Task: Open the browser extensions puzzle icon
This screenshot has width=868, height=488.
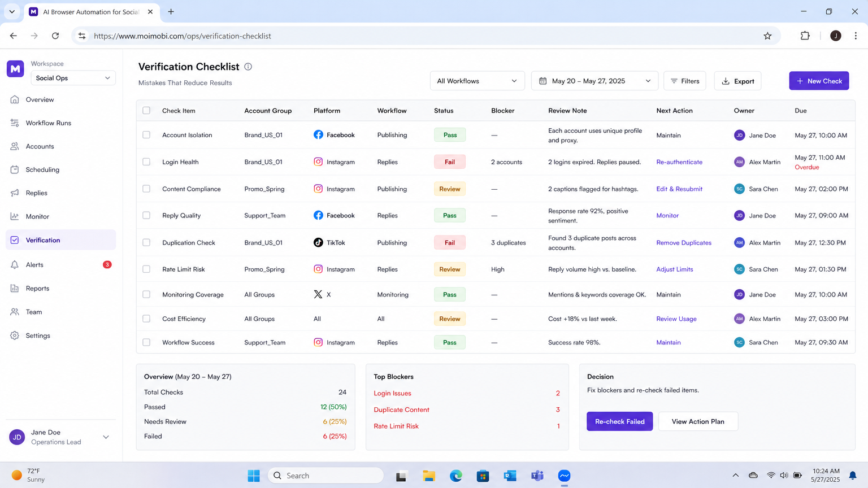Action: click(805, 36)
